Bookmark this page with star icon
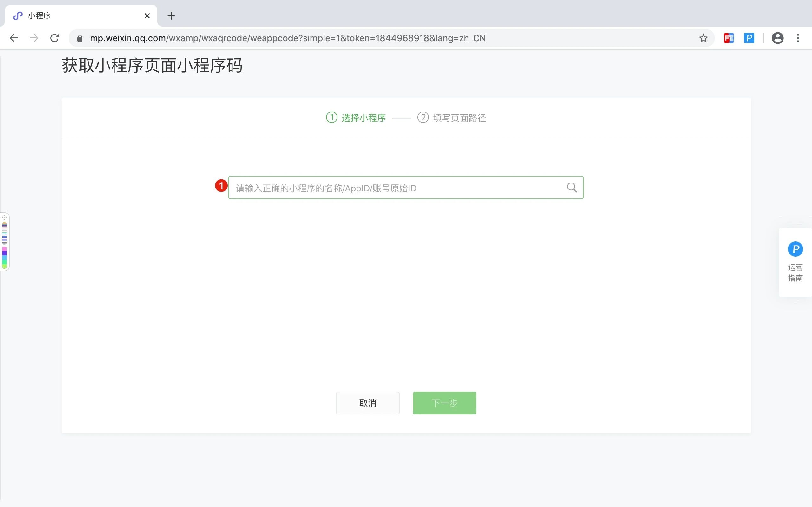The width and height of the screenshot is (812, 507). click(703, 38)
